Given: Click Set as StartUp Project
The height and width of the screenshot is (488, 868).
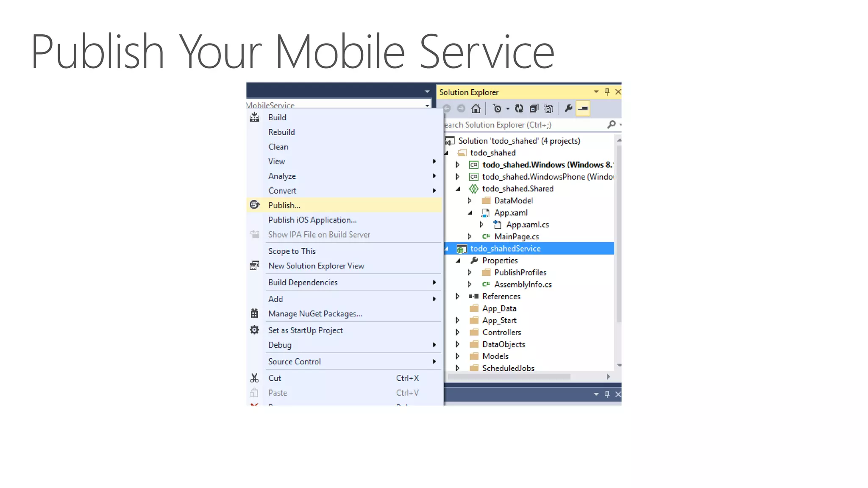Looking at the screenshot, I should [305, 330].
